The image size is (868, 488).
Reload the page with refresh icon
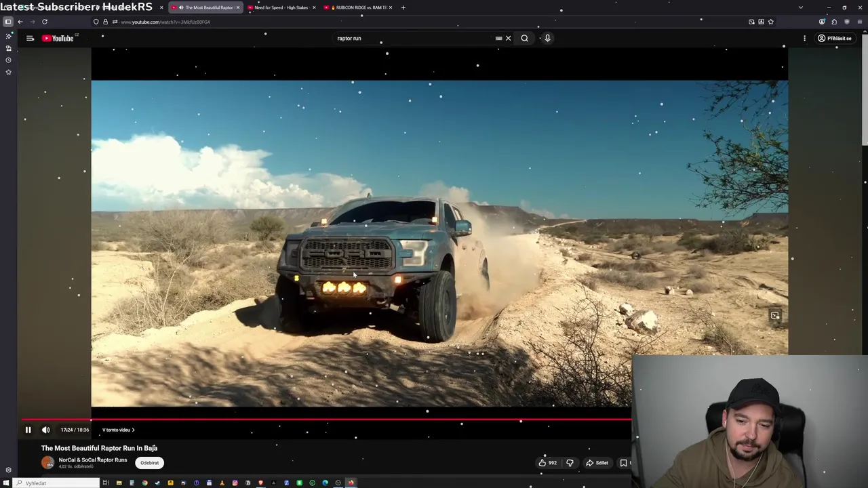pyautogui.click(x=45, y=22)
